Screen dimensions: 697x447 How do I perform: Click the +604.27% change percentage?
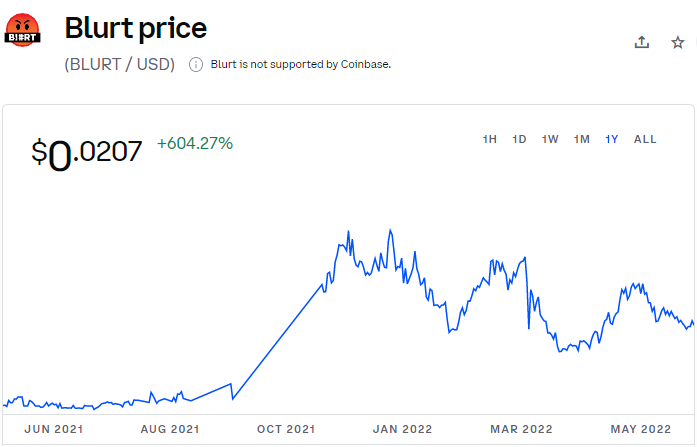click(x=195, y=143)
